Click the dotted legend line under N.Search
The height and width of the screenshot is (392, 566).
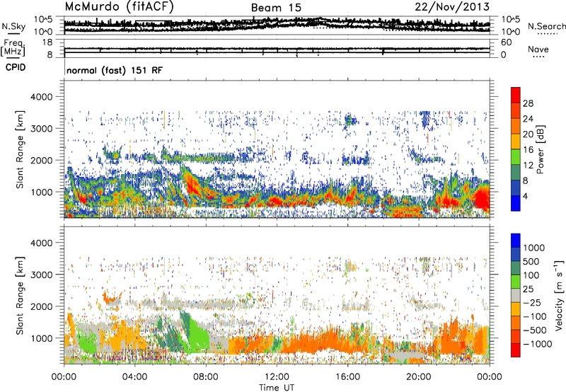pos(548,34)
